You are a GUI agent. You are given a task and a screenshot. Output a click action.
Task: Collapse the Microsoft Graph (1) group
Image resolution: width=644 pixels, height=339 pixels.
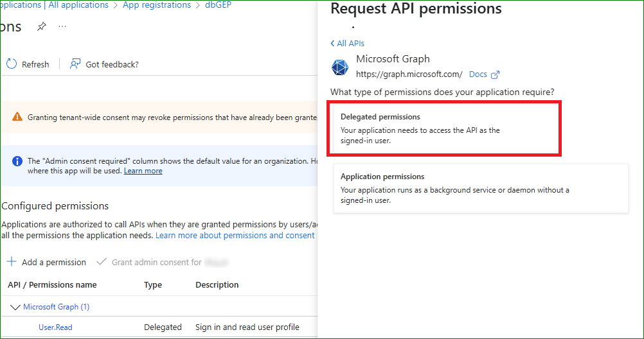tap(15, 307)
